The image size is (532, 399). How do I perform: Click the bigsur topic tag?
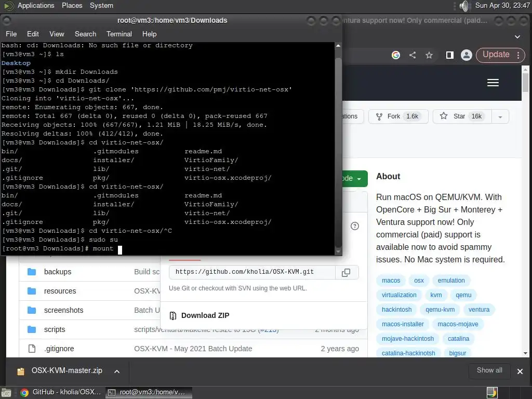457,353
